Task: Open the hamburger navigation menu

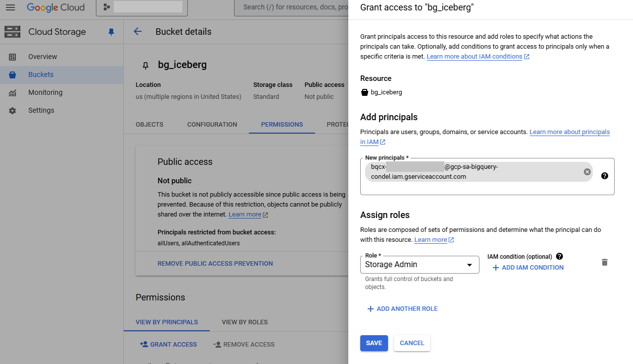Action: coord(10,7)
